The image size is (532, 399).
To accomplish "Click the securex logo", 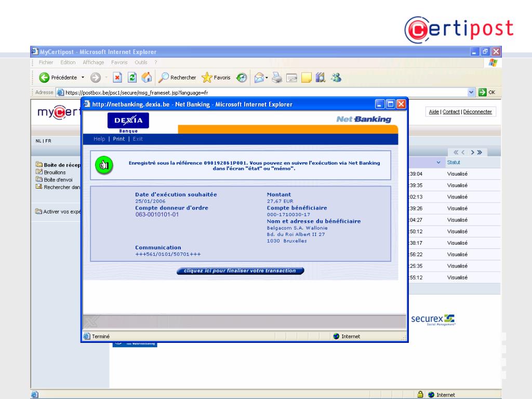I will point(433,320).
